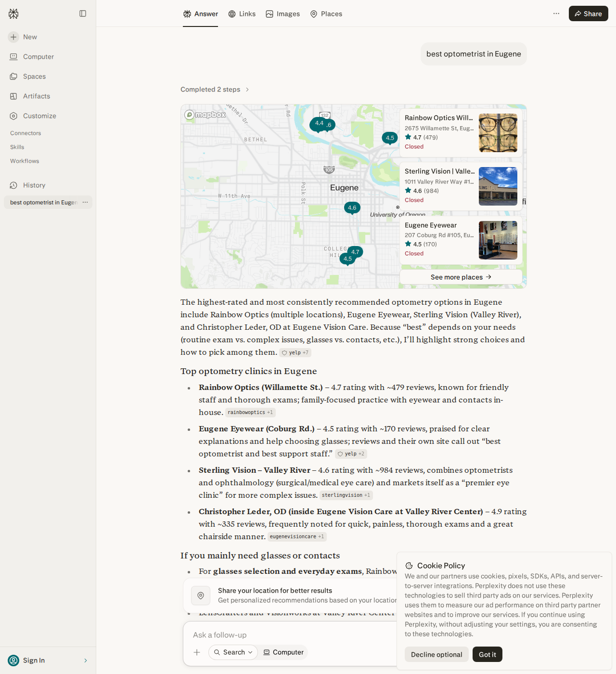Click See more places link
The width and height of the screenshot is (616, 674).
pyautogui.click(x=461, y=277)
